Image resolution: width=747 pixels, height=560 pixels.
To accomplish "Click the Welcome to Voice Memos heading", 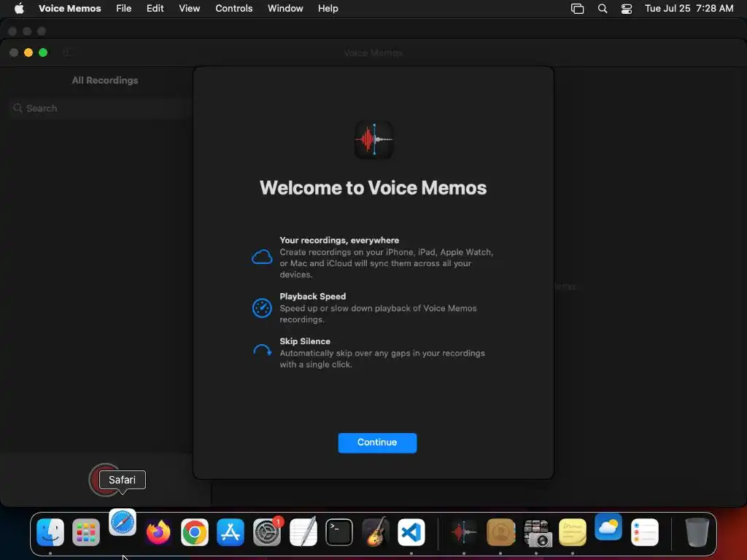I will coord(373,187).
